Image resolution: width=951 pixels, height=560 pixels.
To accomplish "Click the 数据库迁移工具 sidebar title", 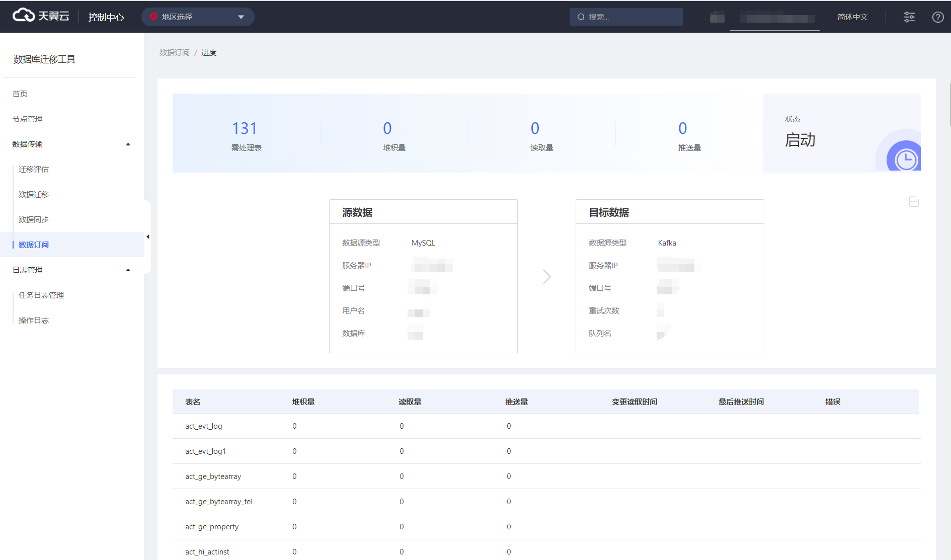I will tap(44, 59).
